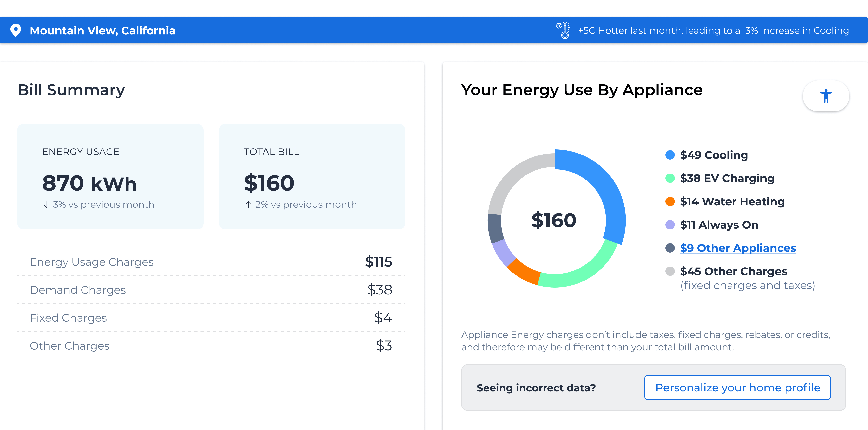Select the Energy Usage Charges row

211,262
